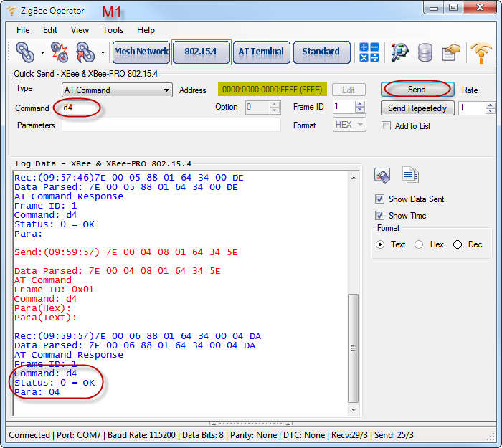Select the Dec format radio button
Screen dimensions: 502x448
coord(458,244)
